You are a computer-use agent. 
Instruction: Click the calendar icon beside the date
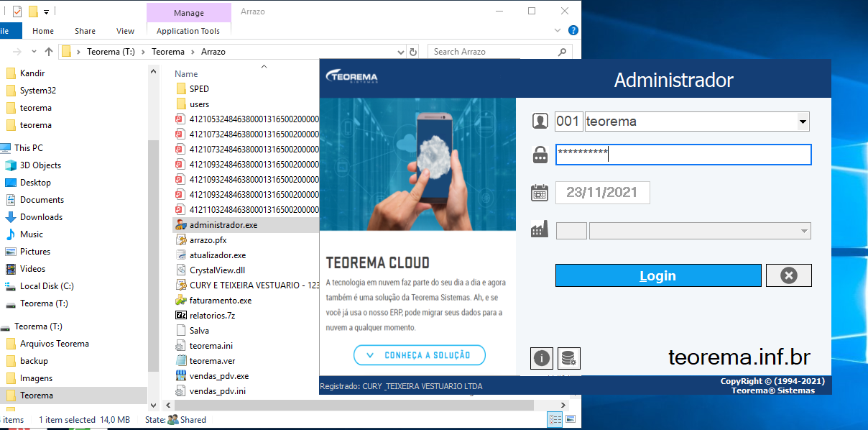click(x=540, y=193)
